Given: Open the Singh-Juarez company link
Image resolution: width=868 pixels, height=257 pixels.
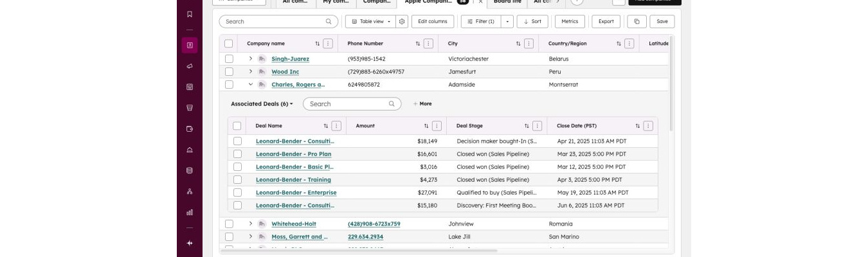Looking at the screenshot, I should [290, 58].
